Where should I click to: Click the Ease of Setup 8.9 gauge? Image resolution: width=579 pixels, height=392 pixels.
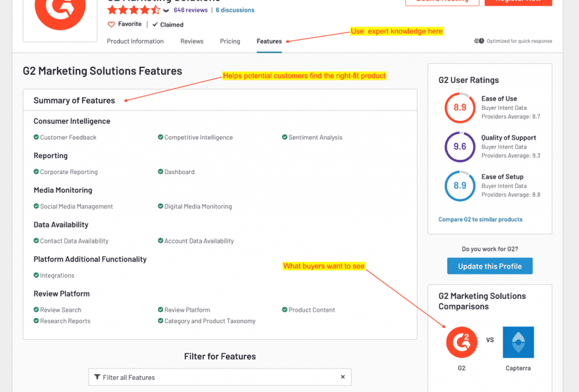click(x=460, y=185)
